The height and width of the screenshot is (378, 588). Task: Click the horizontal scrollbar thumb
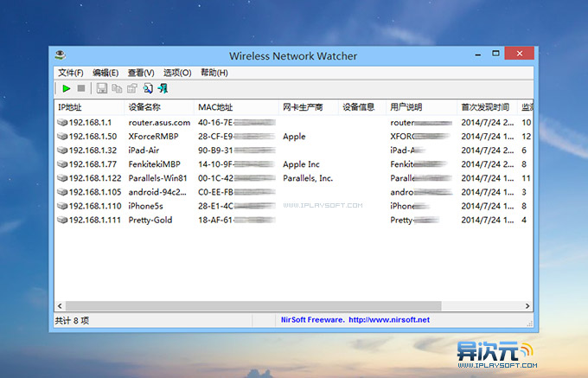253,306
